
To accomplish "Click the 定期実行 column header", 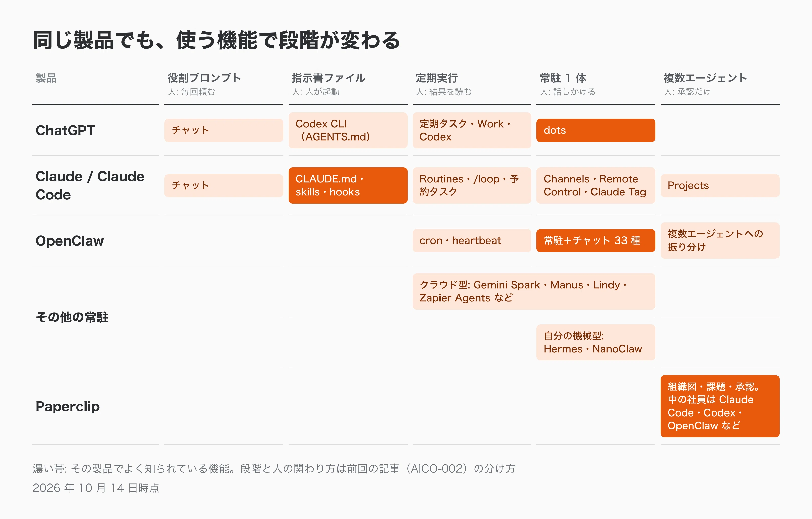I will click(x=437, y=78).
